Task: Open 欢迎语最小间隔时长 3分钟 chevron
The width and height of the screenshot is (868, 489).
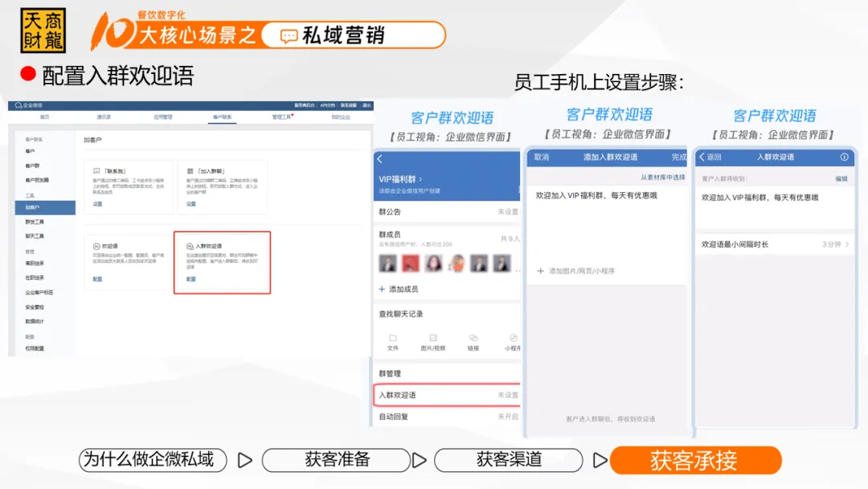Action: tap(847, 244)
